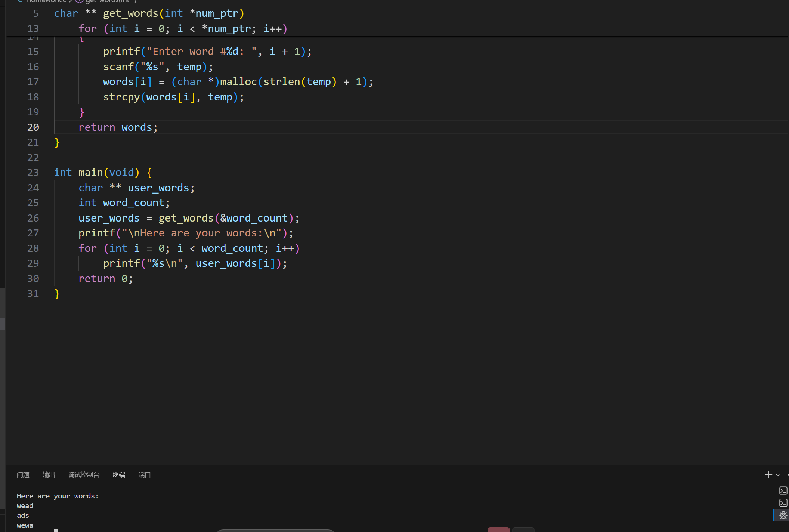Open the terminal launch profile dropdown chevron
789x532 pixels.
coord(778,475)
